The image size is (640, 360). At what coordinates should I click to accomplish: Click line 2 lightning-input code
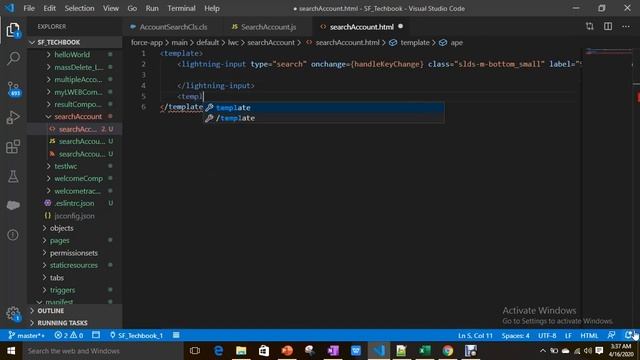(x=378, y=64)
